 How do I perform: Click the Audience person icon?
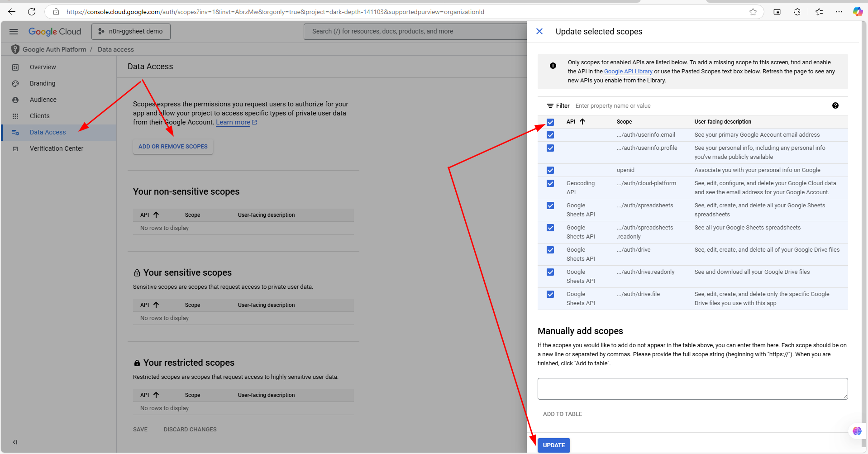(x=15, y=100)
